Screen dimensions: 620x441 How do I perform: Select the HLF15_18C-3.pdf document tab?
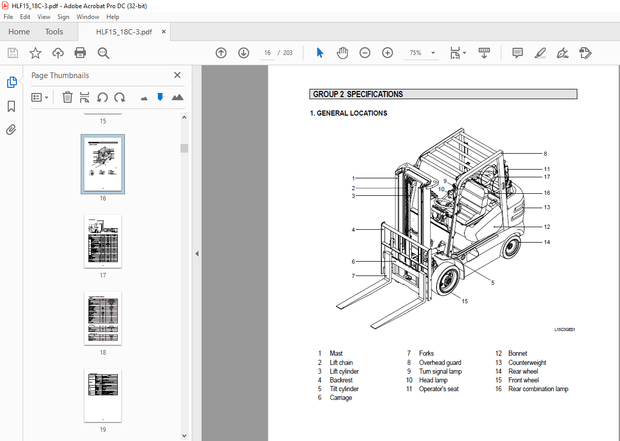point(124,32)
